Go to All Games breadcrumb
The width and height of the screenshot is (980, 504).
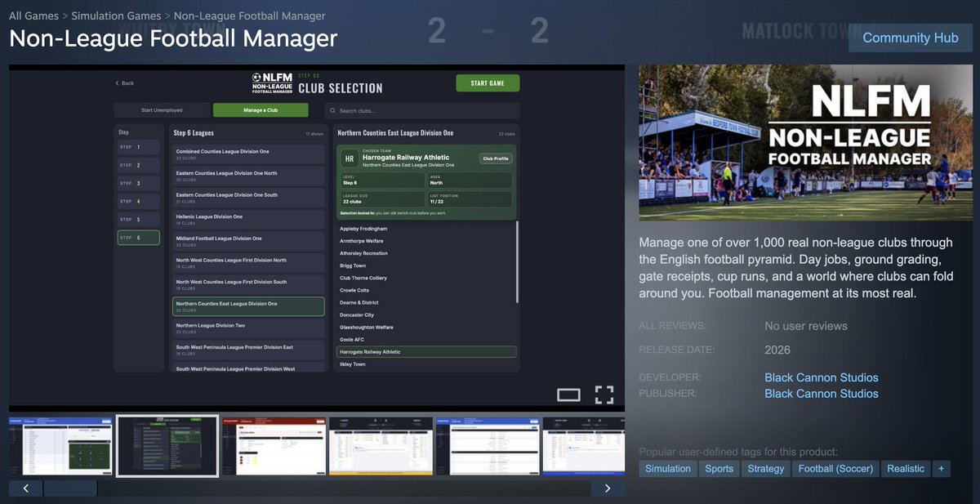click(33, 16)
